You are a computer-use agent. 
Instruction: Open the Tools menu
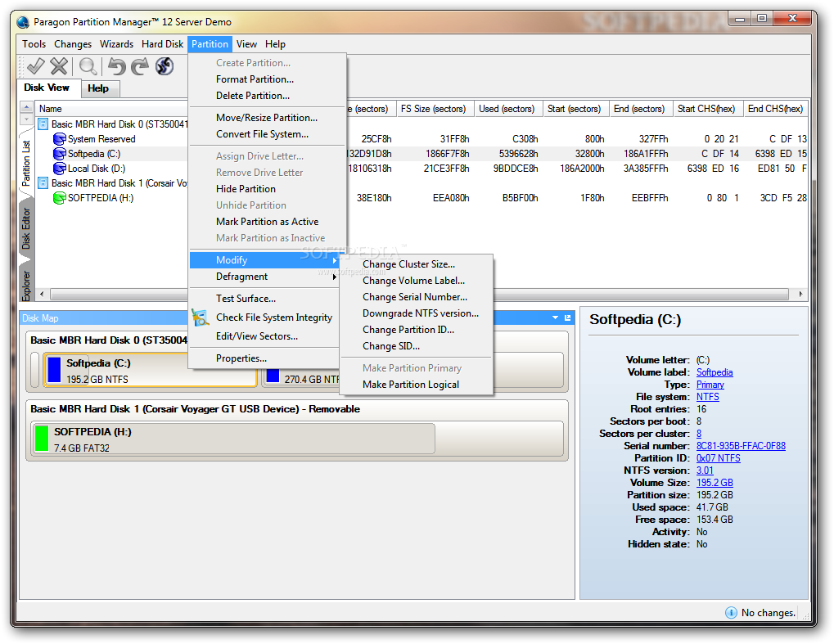point(34,44)
